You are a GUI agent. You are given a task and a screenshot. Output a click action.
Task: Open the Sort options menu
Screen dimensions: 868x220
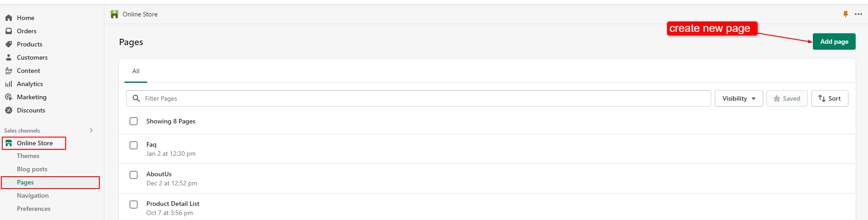click(x=830, y=98)
